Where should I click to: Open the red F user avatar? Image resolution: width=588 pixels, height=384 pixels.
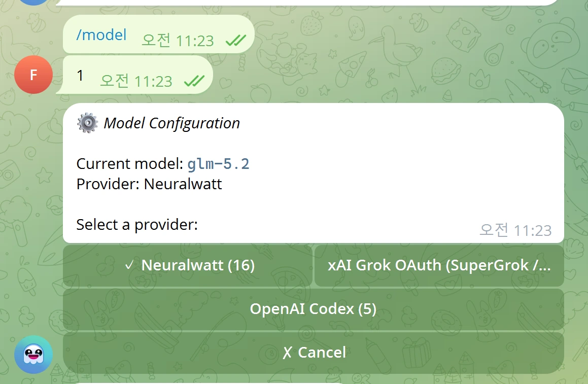coord(33,75)
